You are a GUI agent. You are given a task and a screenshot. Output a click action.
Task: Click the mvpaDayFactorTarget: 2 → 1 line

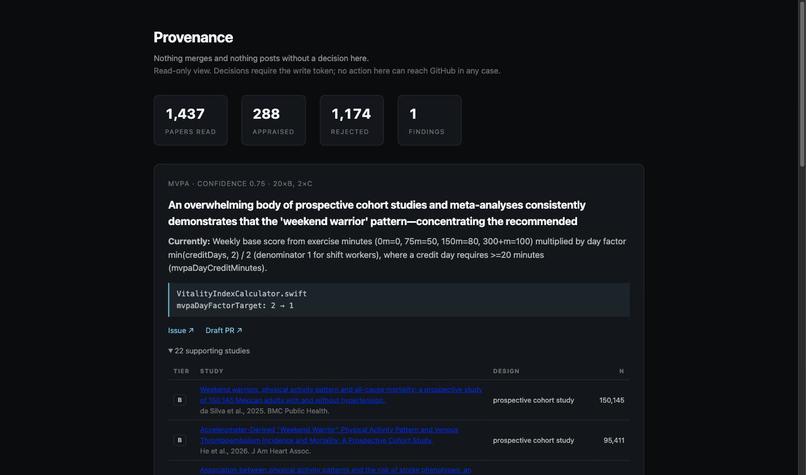click(235, 305)
